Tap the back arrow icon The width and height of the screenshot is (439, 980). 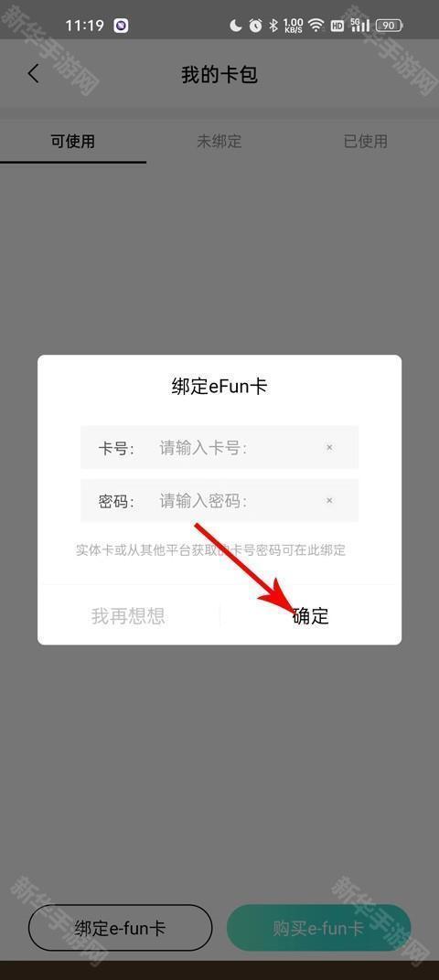[x=33, y=74]
